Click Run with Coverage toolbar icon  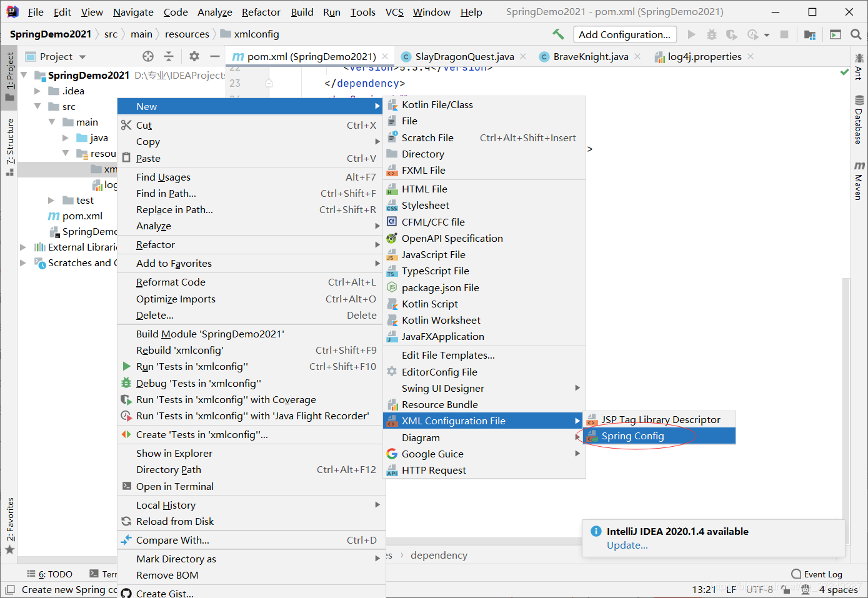[732, 34]
